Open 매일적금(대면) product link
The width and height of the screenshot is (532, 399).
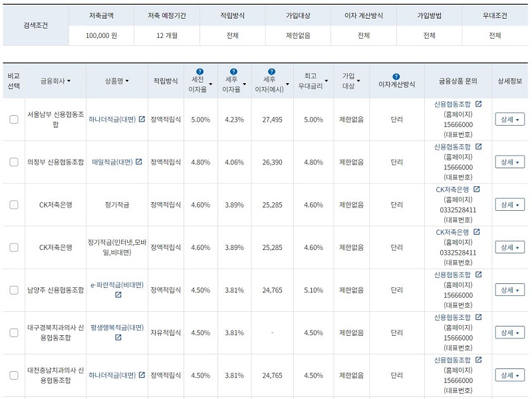(x=112, y=162)
